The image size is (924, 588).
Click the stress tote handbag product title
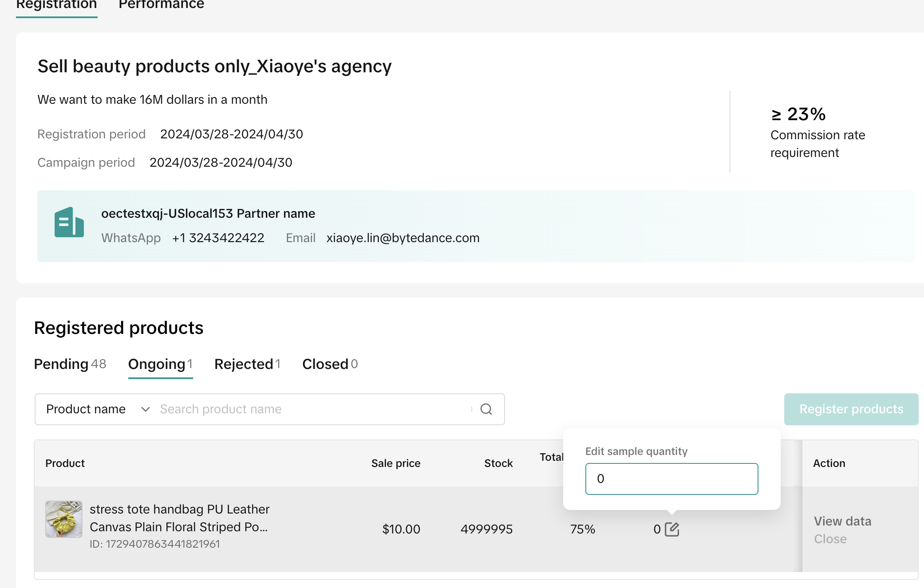[179, 517]
